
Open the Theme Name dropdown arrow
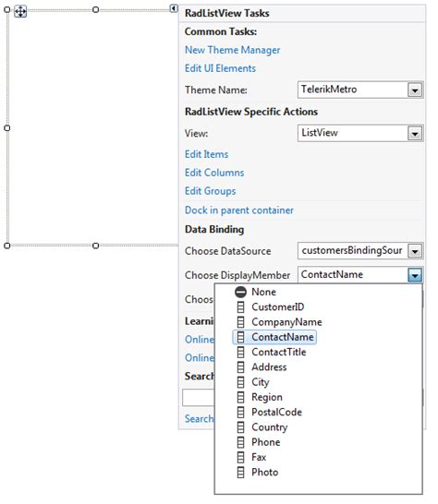click(415, 90)
